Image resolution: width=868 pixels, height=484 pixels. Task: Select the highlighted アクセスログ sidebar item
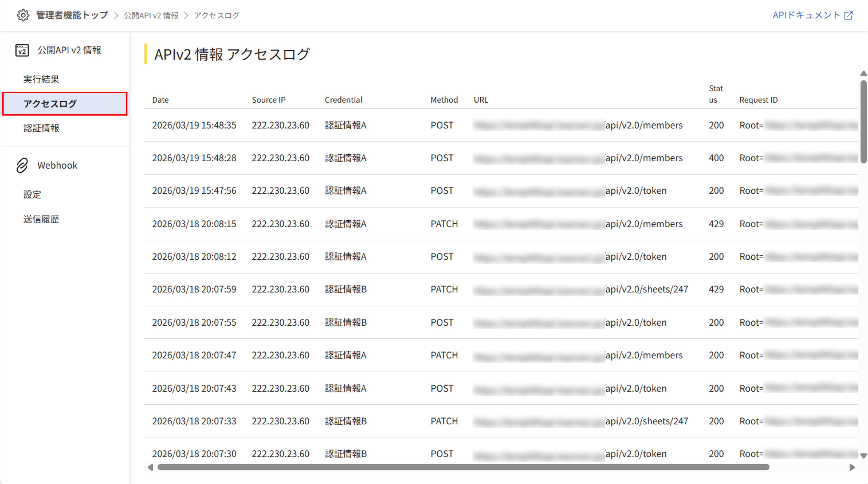50,104
